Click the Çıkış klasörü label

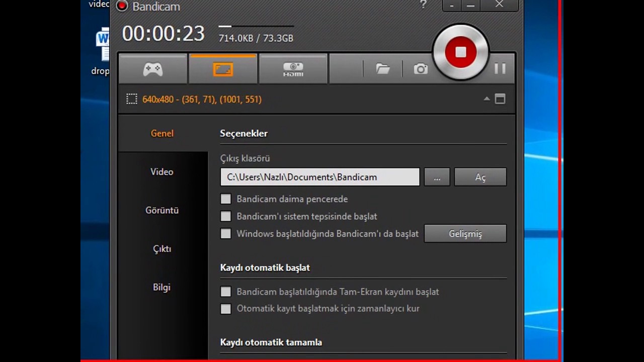pyautogui.click(x=245, y=158)
